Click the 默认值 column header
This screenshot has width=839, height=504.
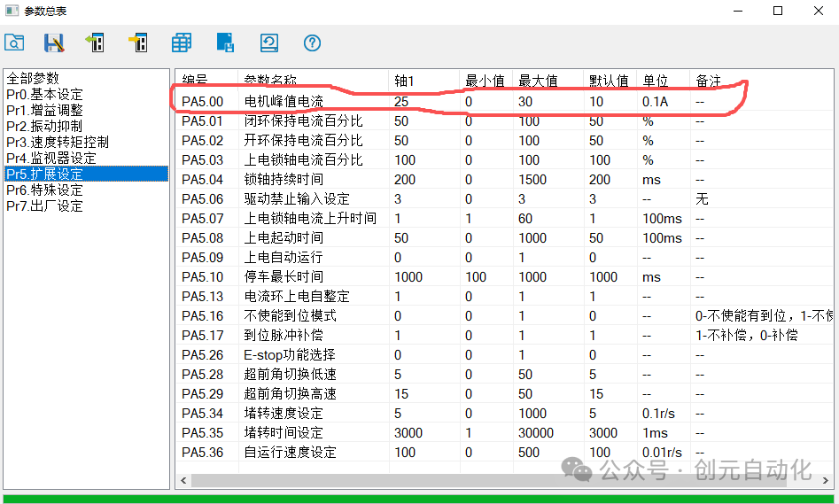coord(610,81)
